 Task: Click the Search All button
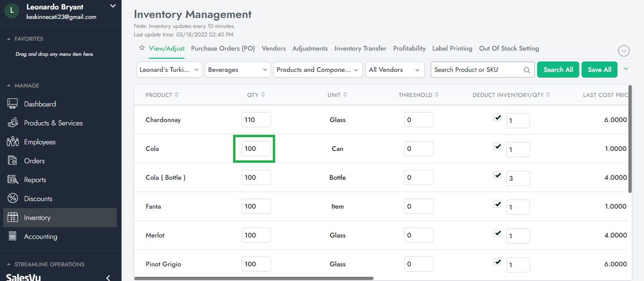click(x=558, y=70)
